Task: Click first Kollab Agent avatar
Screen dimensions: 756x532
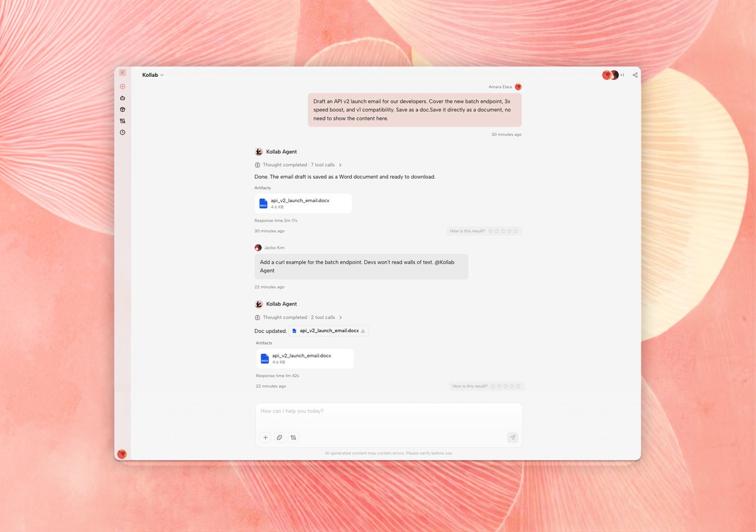Action: pyautogui.click(x=258, y=152)
